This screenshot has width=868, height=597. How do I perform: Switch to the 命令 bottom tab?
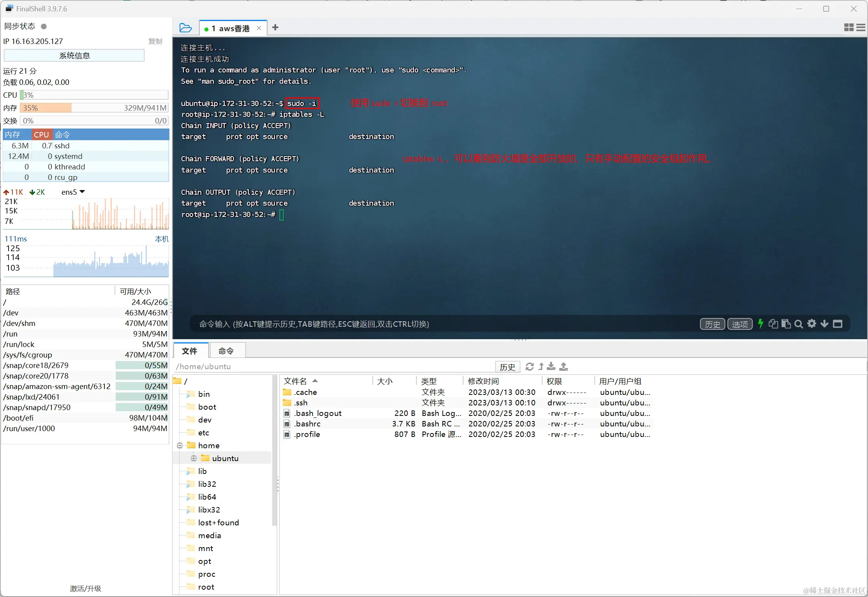[x=226, y=351]
